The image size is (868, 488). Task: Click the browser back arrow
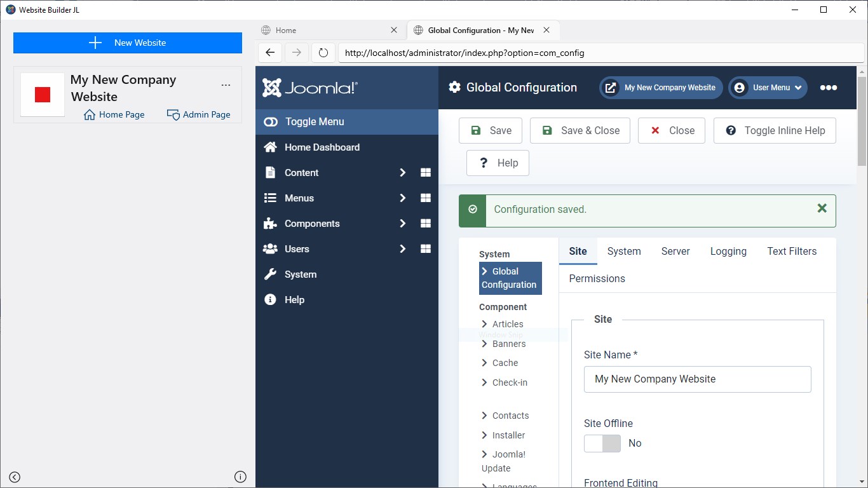[x=270, y=53]
